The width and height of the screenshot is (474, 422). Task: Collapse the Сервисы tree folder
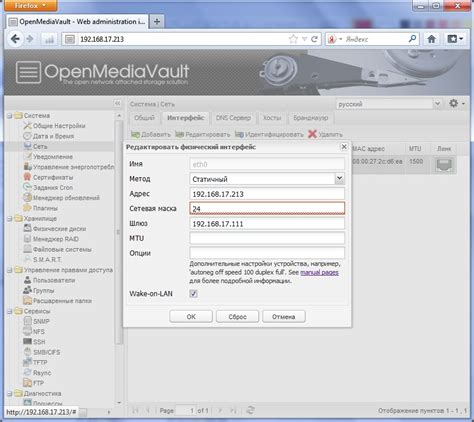(x=10, y=311)
